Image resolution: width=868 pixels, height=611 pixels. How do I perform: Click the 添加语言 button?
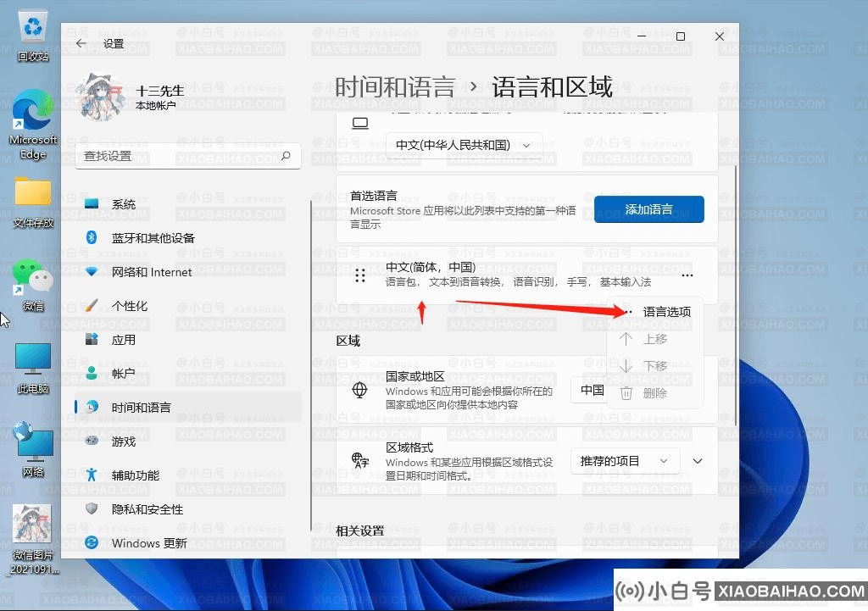(x=648, y=209)
